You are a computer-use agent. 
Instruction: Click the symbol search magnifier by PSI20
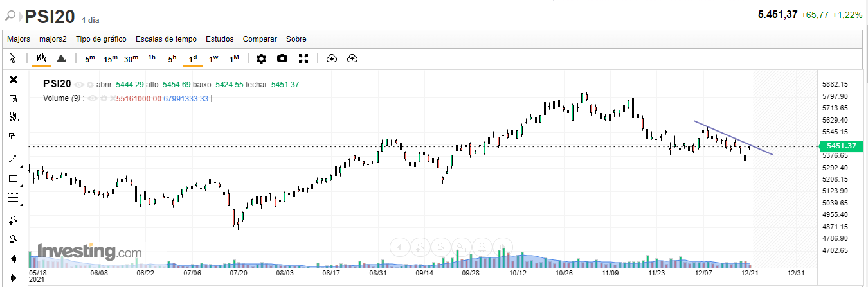pos(10,15)
